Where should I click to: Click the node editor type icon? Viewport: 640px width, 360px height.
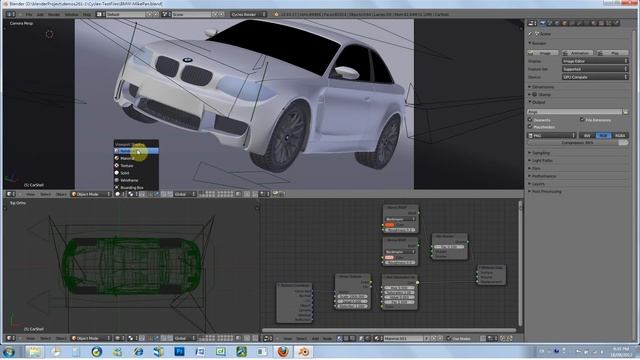click(x=267, y=338)
